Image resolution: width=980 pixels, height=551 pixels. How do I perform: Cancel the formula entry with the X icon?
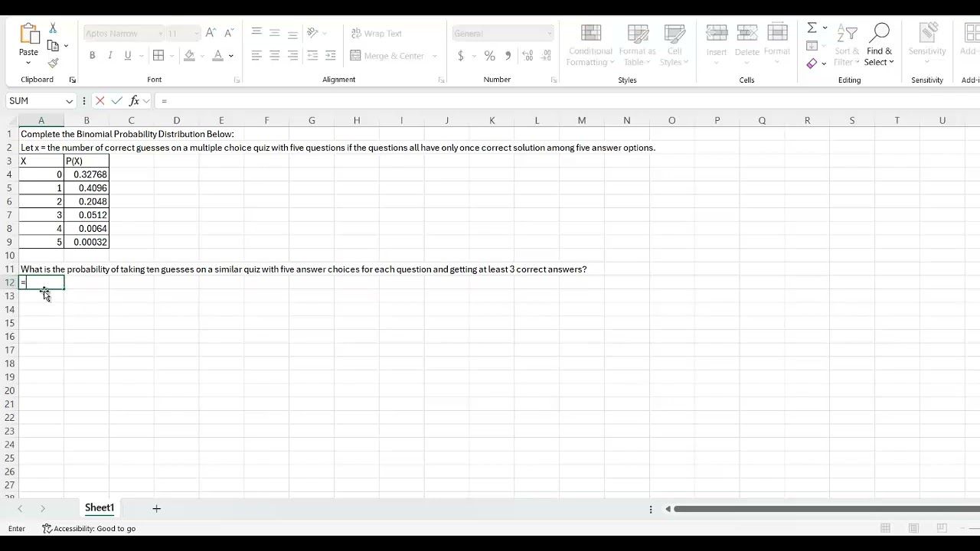pyautogui.click(x=100, y=101)
